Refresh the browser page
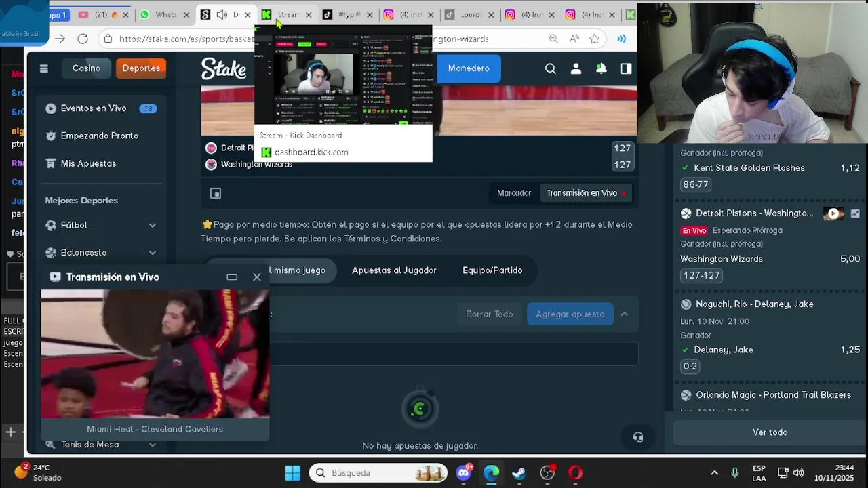Screen dimensions: 868x488 83,39
